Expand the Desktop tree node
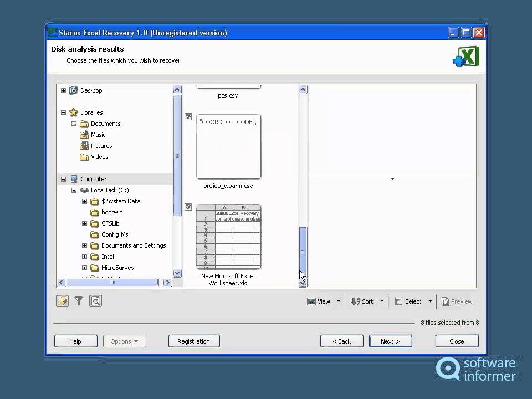 pyautogui.click(x=63, y=90)
